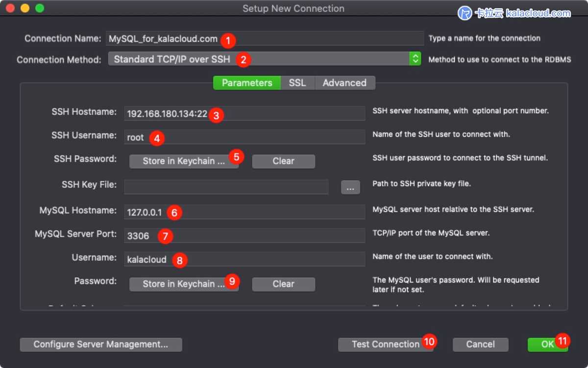Open Configure Server Management
The width and height of the screenshot is (588, 368).
[x=100, y=344]
